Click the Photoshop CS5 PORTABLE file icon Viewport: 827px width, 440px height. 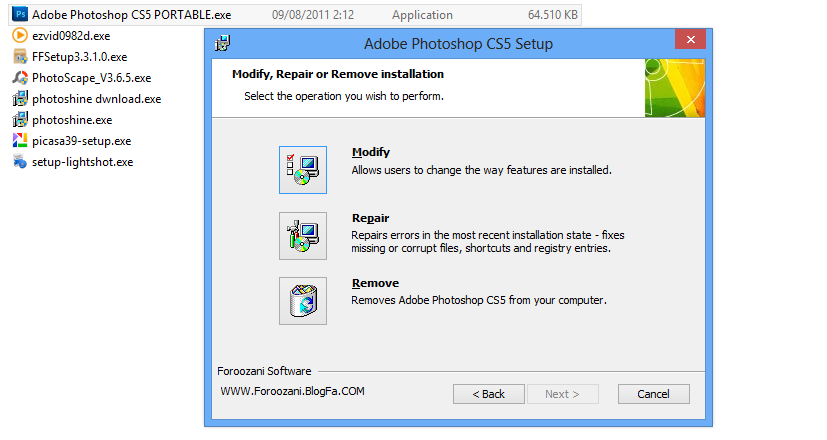pos(20,17)
